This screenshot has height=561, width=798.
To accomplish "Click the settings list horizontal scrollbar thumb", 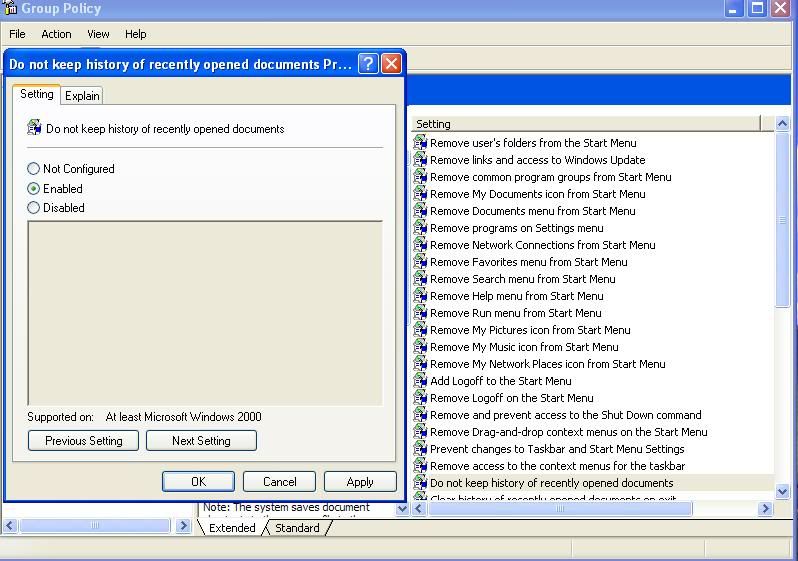I will coord(560,508).
